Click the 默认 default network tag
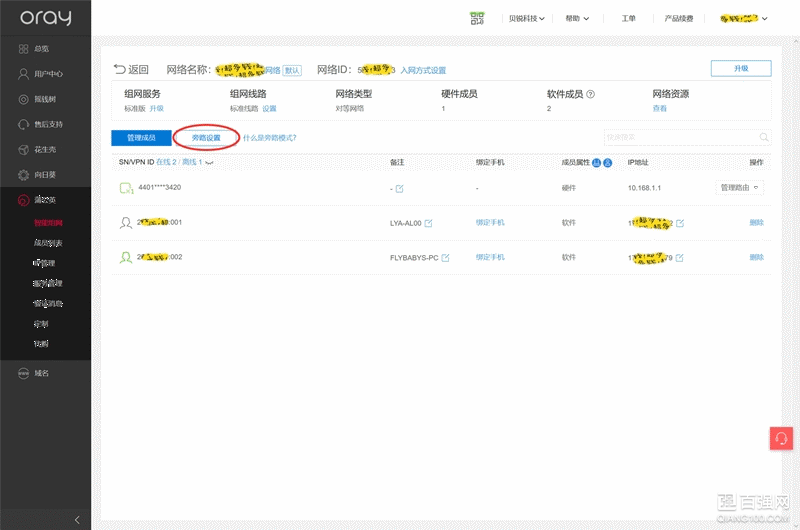 coord(292,70)
